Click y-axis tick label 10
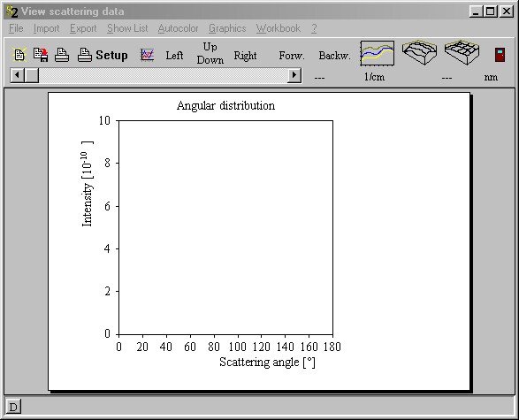 (104, 120)
